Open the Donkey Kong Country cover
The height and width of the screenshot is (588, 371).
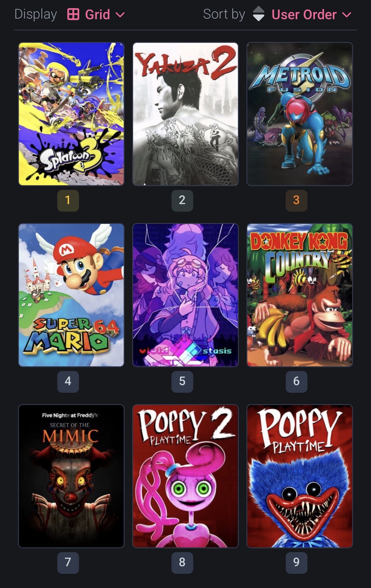click(300, 295)
